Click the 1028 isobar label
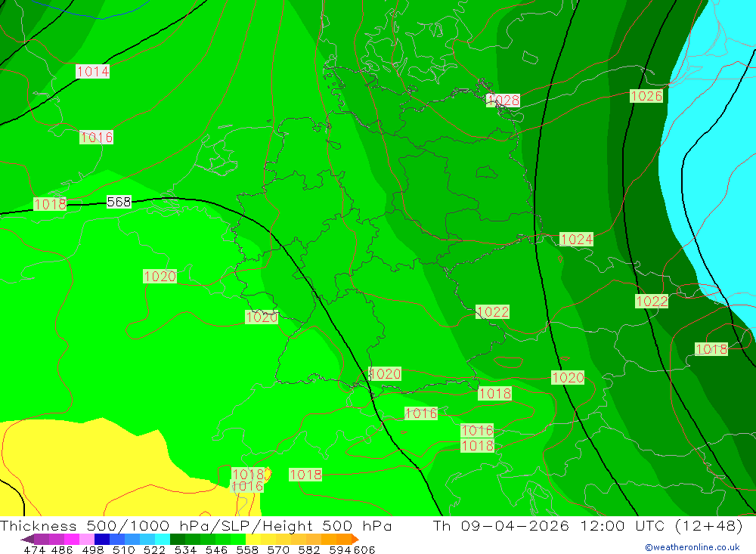756x554 pixels. pos(503,100)
